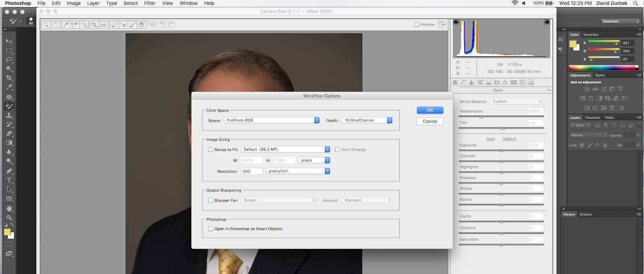Open the Amount Standard dropdown
This screenshot has height=274, width=644.
pyautogui.click(x=367, y=200)
